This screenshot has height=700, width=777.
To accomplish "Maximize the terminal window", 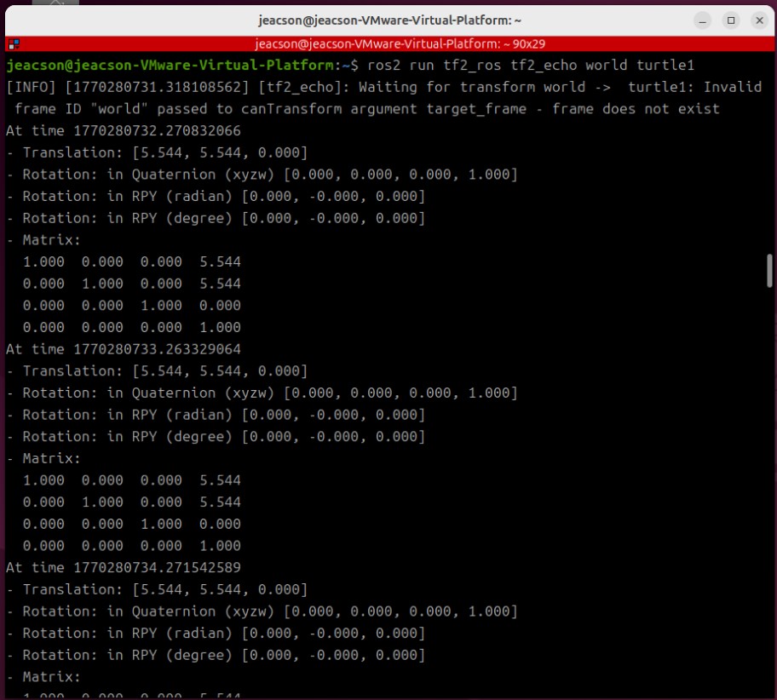I will tap(731, 20).
